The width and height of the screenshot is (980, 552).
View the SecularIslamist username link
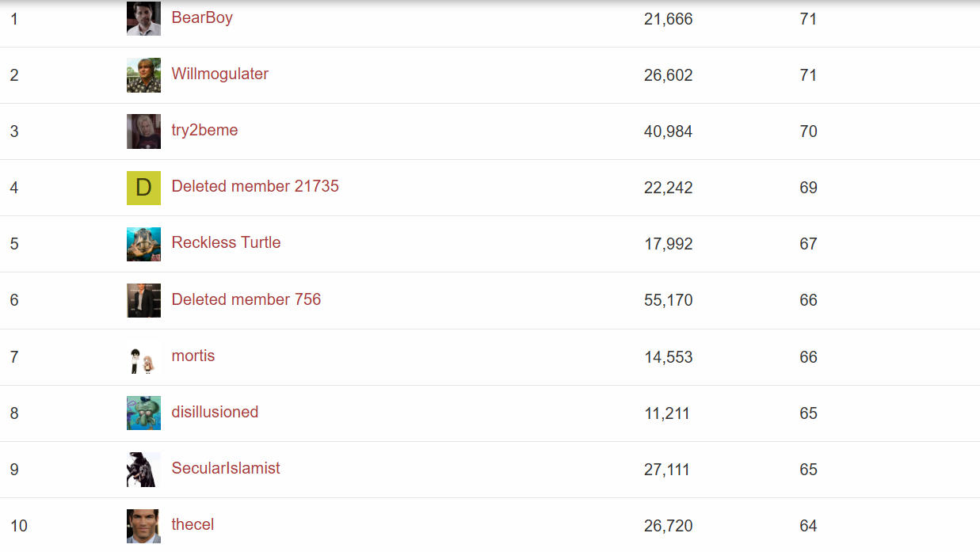point(226,468)
